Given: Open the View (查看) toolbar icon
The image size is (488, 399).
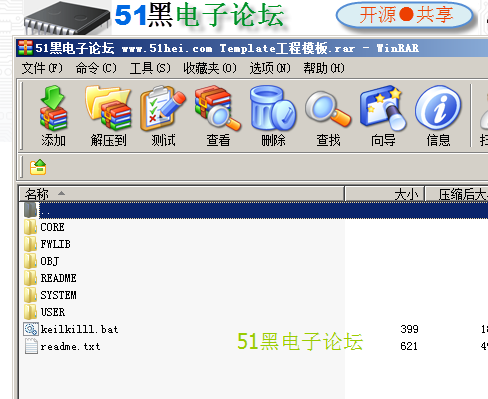Looking at the screenshot, I should (218, 108).
